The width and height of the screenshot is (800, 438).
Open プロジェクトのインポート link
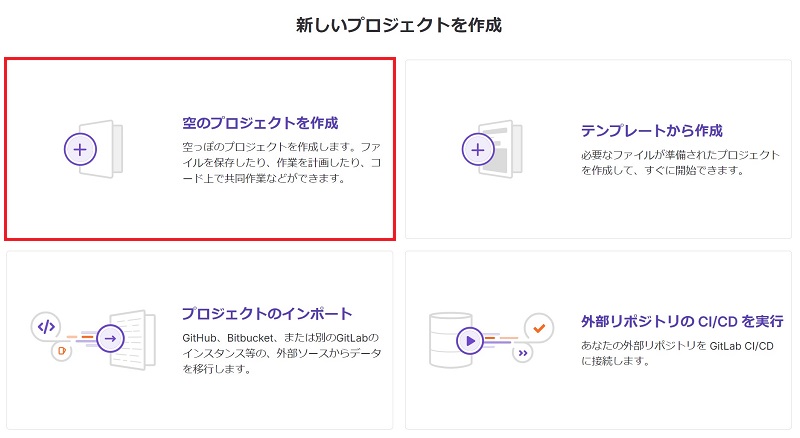click(x=267, y=313)
